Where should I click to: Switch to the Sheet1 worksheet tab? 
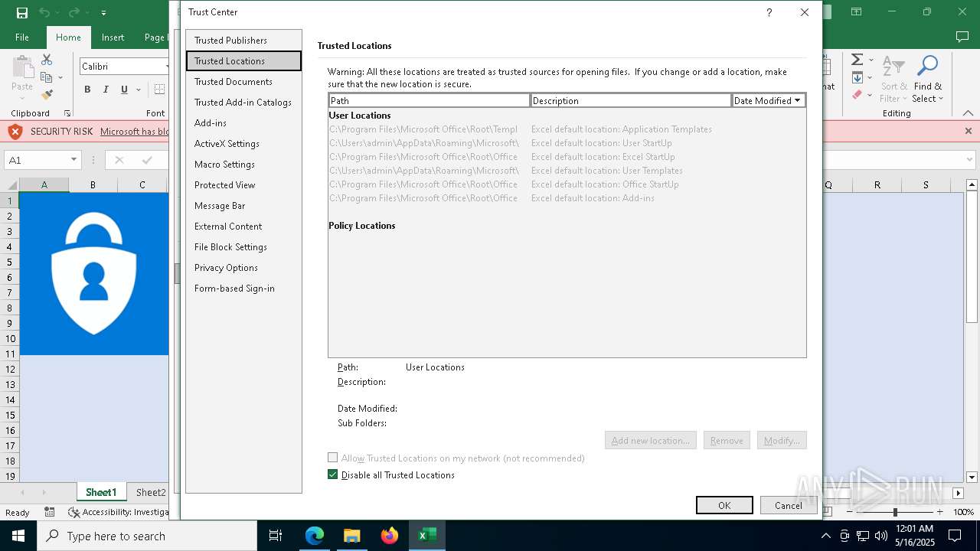tap(101, 492)
